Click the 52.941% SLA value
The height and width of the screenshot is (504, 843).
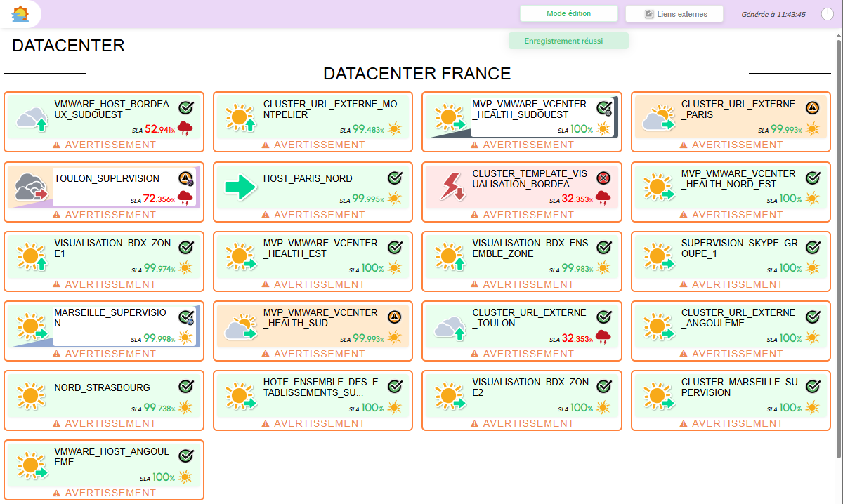coord(159,129)
